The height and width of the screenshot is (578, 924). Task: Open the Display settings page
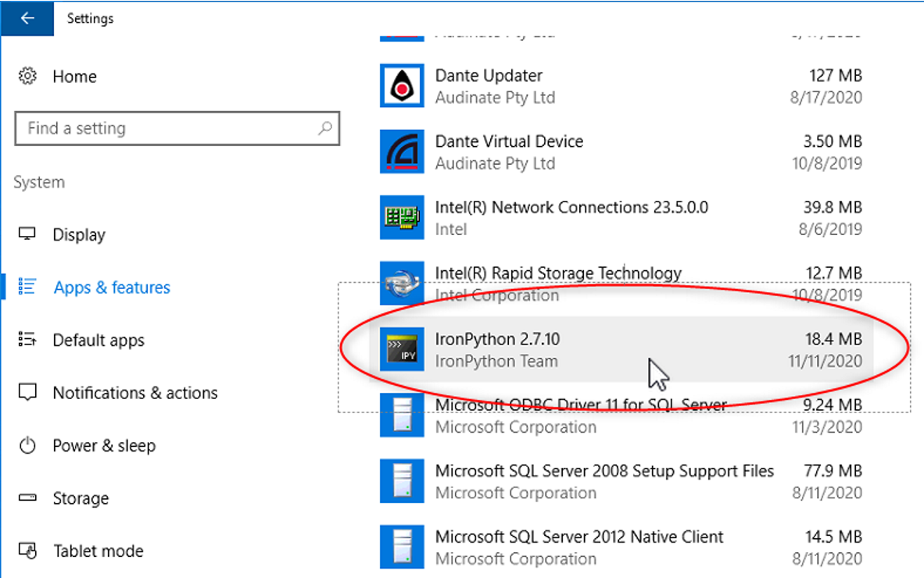(x=78, y=235)
